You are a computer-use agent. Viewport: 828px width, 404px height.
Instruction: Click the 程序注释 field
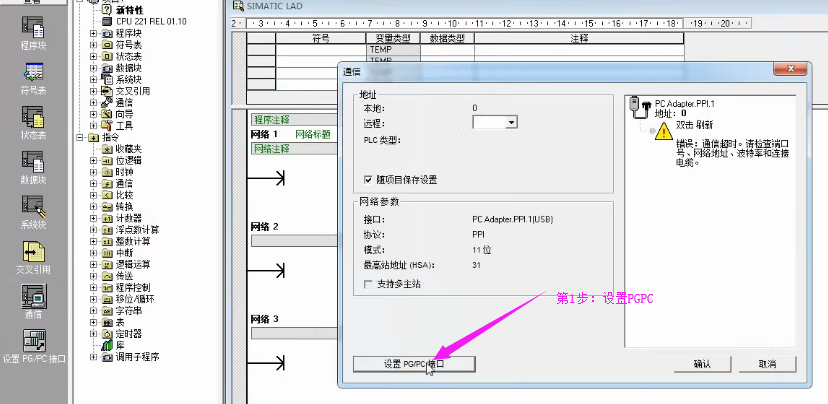coord(294,120)
